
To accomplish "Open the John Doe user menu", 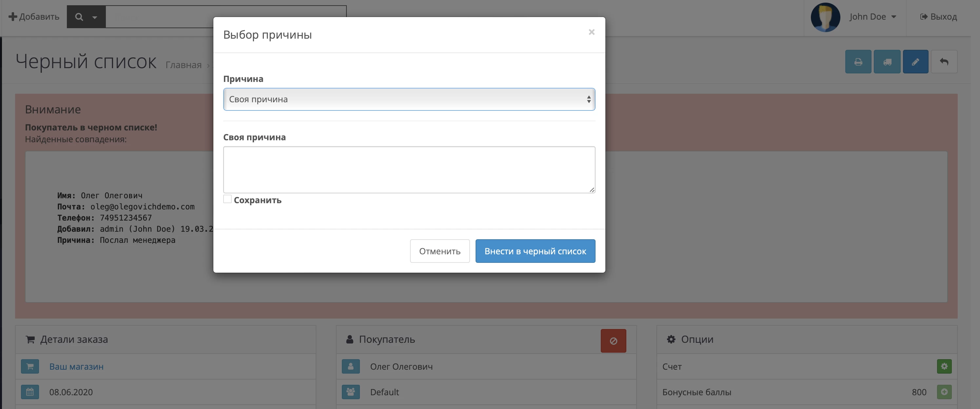I will (x=873, y=17).
